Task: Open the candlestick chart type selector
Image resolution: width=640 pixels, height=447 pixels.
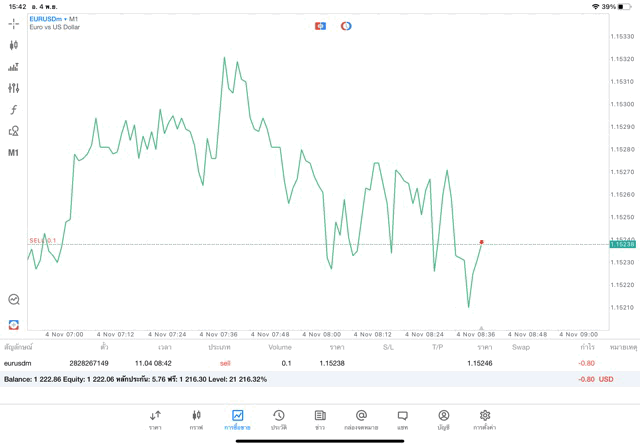Action: 14,45
